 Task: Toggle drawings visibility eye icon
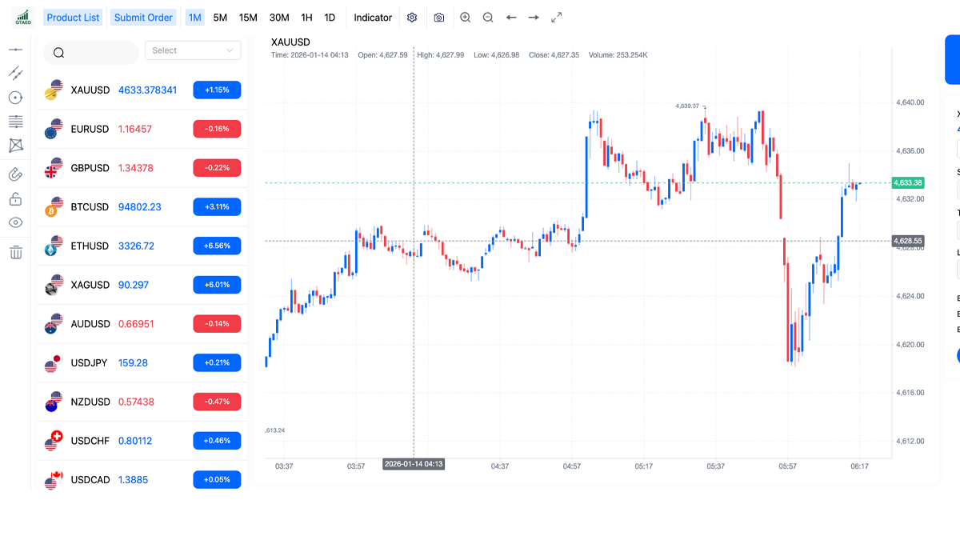tap(15, 223)
